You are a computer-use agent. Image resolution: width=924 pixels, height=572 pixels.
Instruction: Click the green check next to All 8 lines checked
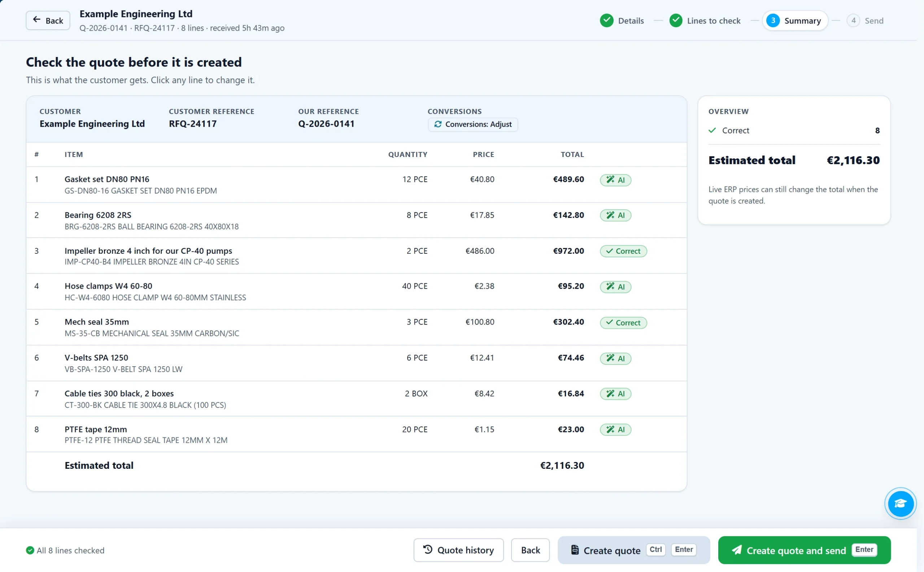(x=30, y=550)
